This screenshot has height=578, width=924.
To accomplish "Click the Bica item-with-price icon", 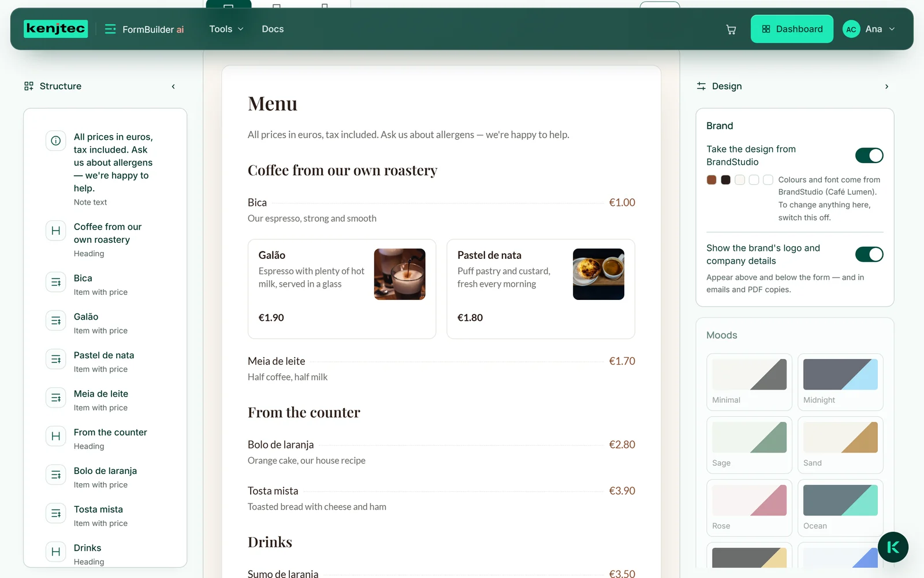I will point(56,282).
